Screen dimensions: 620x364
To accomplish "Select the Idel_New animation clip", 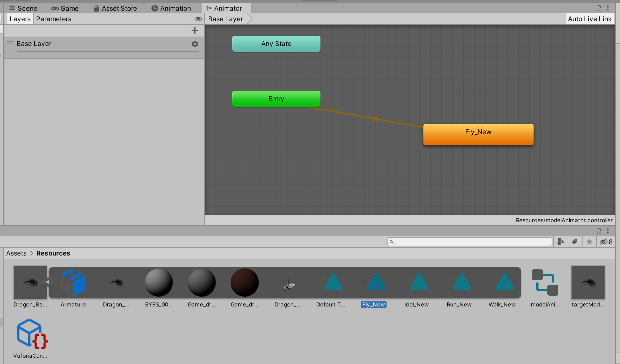I will pos(416,282).
